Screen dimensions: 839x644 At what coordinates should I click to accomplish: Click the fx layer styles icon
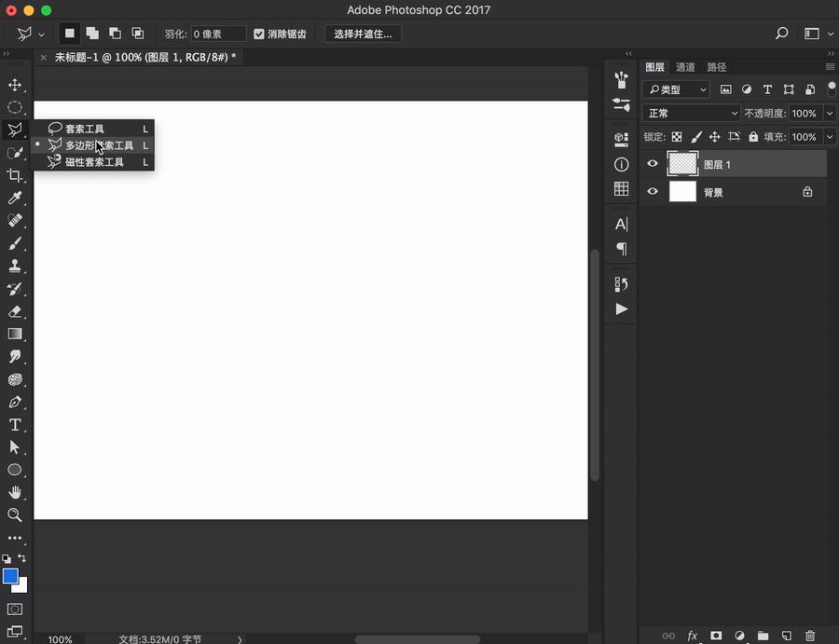pos(693,636)
